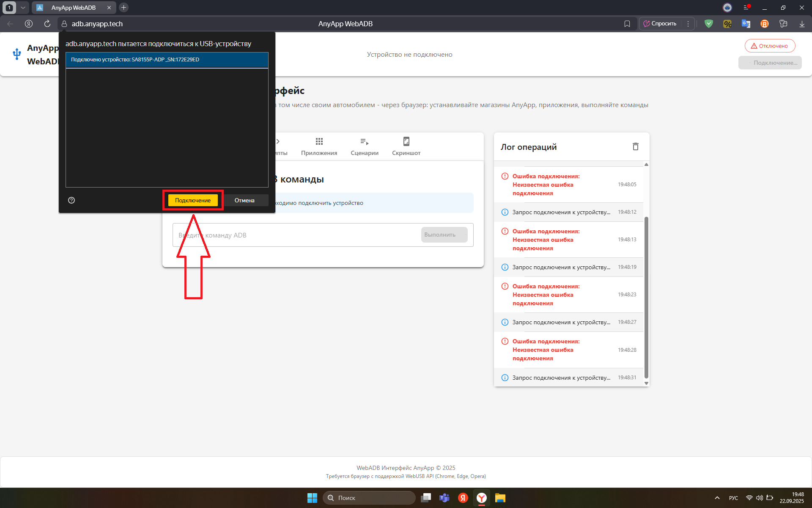Image resolution: width=812 pixels, height=508 pixels.
Task: Open the Скриншот tab
Action: tap(406, 146)
